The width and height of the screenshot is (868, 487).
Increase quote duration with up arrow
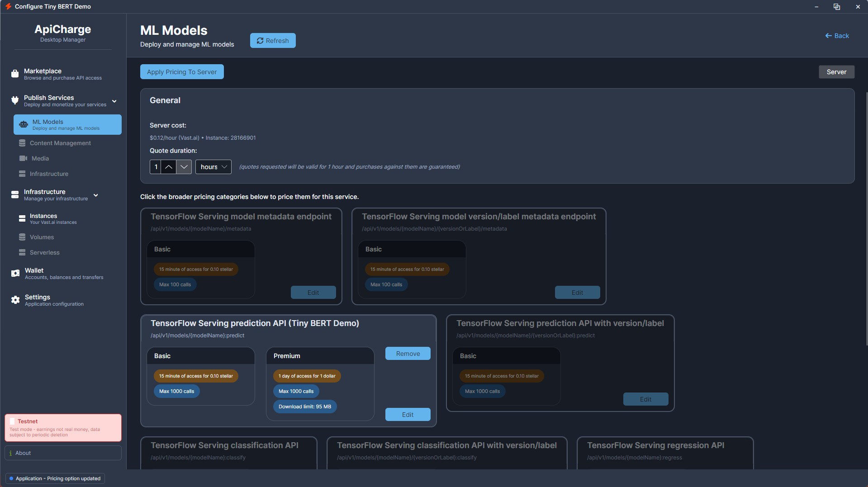tap(168, 166)
